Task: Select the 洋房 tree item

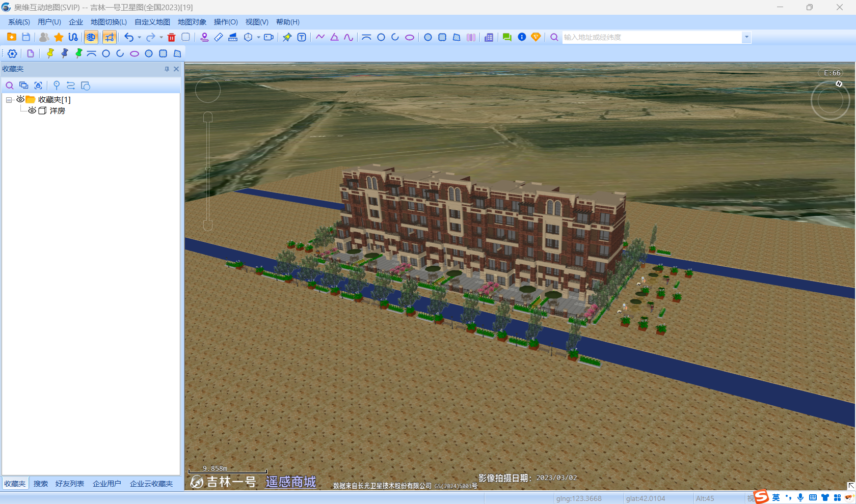Action: click(58, 110)
